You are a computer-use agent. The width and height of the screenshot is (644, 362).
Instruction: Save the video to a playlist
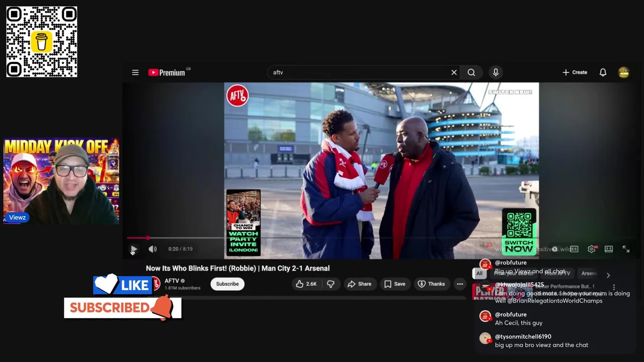click(x=394, y=284)
